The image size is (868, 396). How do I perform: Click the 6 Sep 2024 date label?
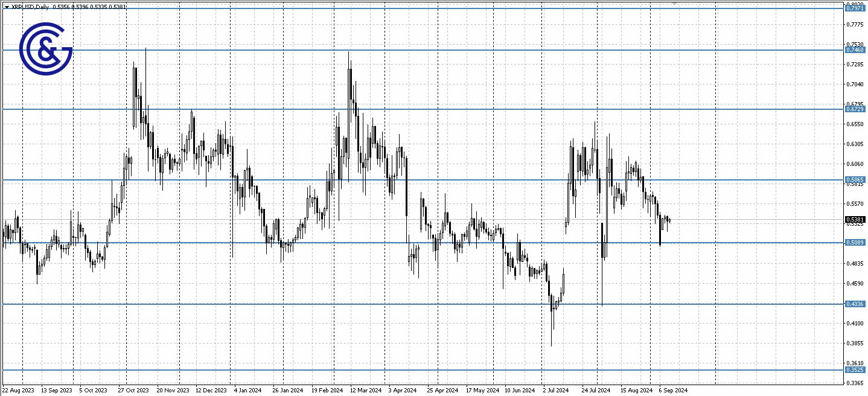click(673, 391)
